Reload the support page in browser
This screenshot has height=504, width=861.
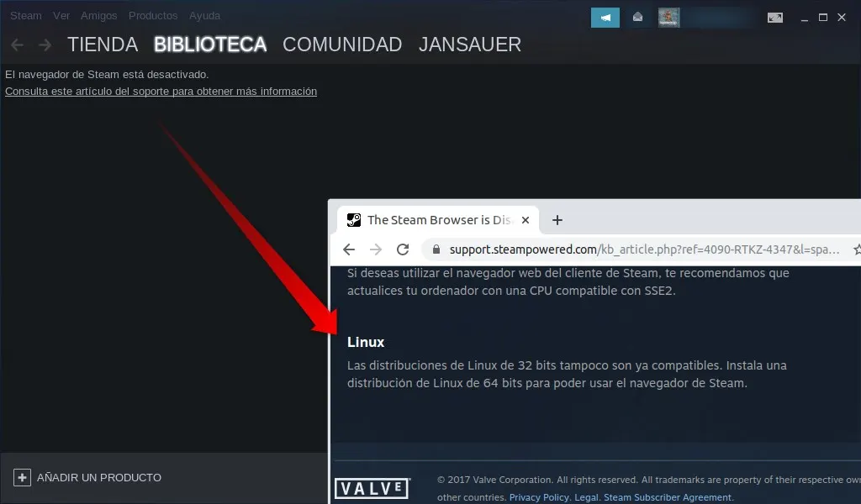pos(403,249)
